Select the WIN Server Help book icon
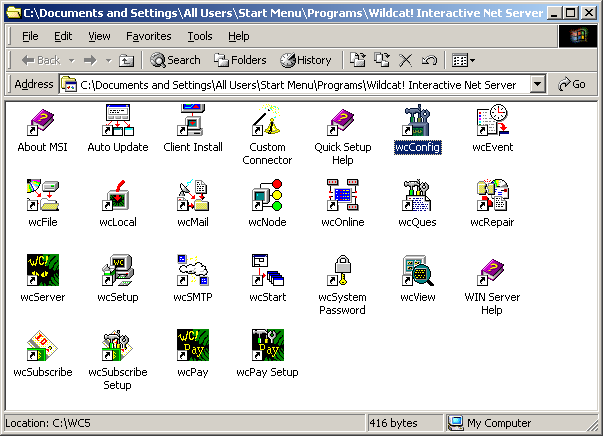 click(x=493, y=271)
